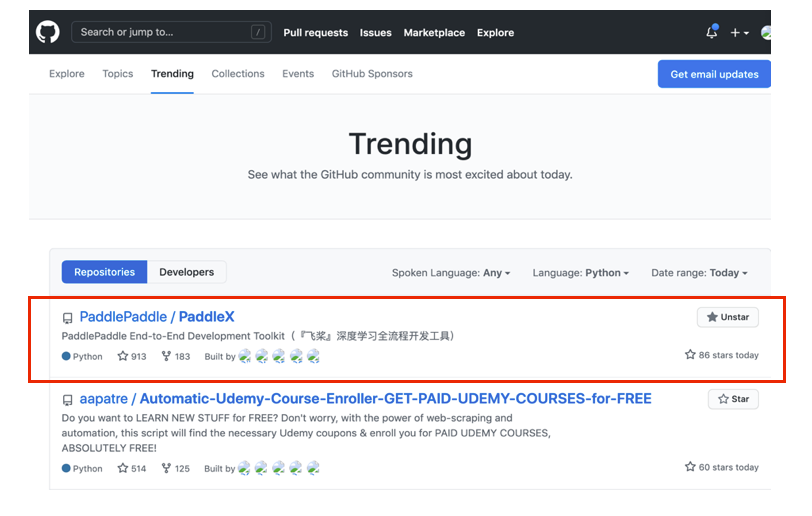Click the 86 stars today text
This screenshot has width=812, height=516.
tap(722, 355)
